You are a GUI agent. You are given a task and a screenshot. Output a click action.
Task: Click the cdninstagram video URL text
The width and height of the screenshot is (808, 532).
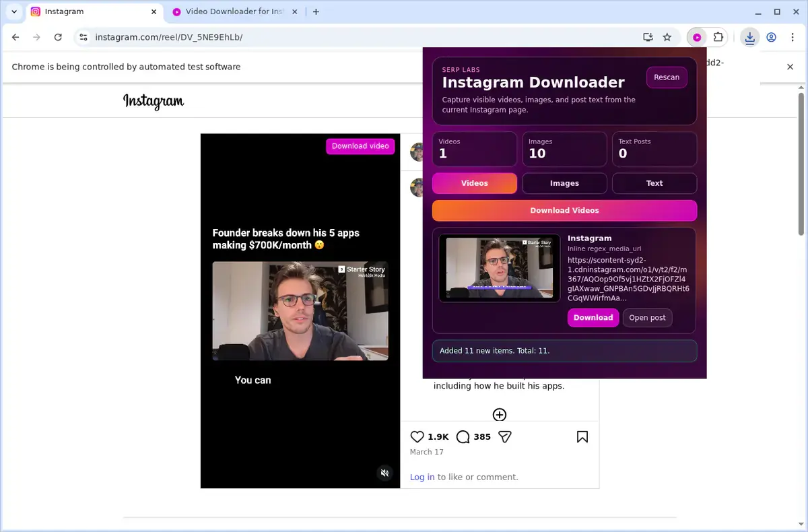[x=628, y=279]
